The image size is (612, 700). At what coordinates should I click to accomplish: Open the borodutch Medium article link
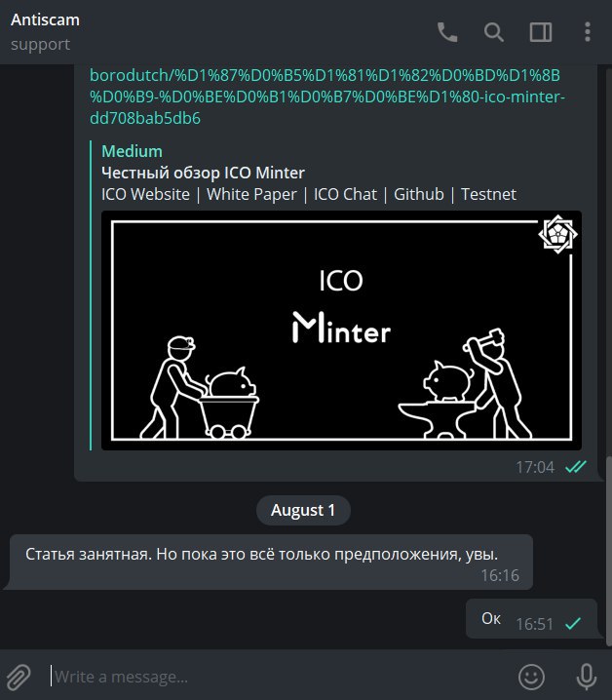(327, 97)
